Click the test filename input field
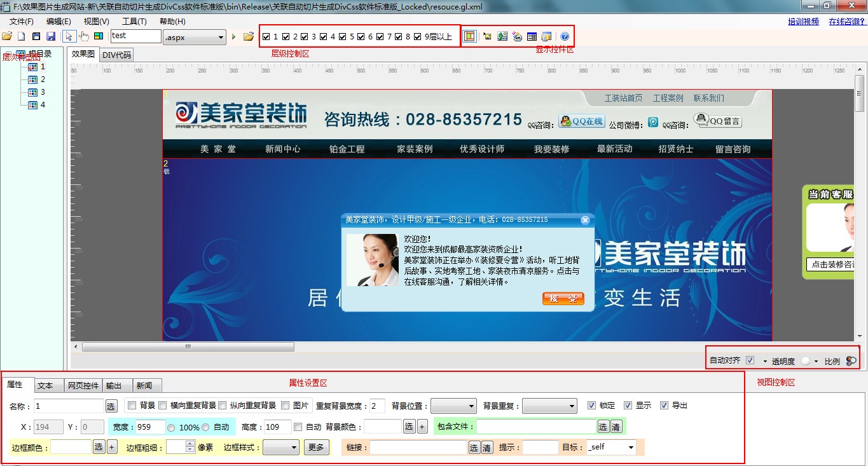Image resolution: width=868 pixels, height=466 pixels. (x=136, y=36)
